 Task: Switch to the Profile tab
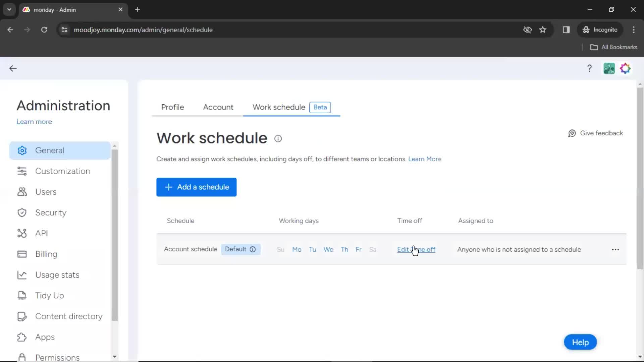tap(172, 107)
